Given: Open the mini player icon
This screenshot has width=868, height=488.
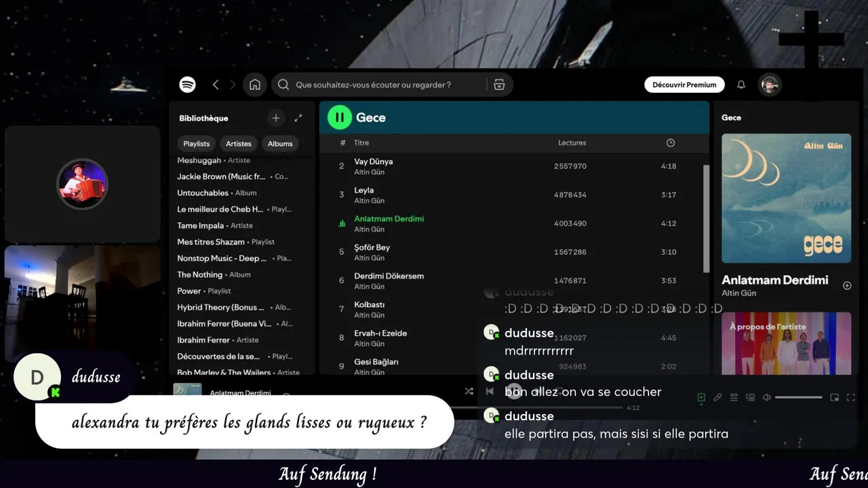Looking at the screenshot, I should tap(835, 398).
